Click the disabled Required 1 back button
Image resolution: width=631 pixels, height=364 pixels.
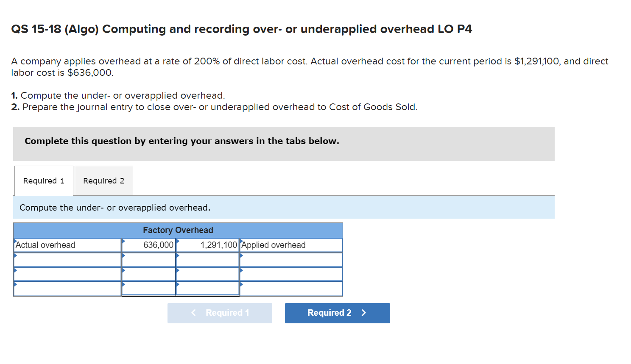pyautogui.click(x=220, y=313)
